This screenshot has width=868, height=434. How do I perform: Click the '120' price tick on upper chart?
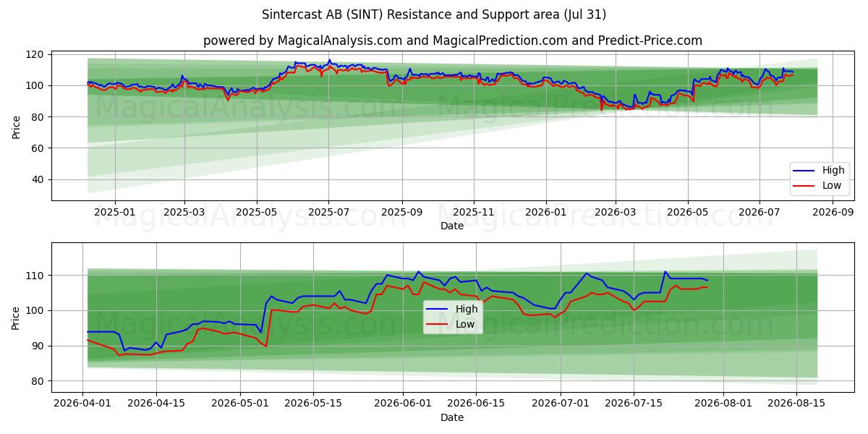coord(36,54)
